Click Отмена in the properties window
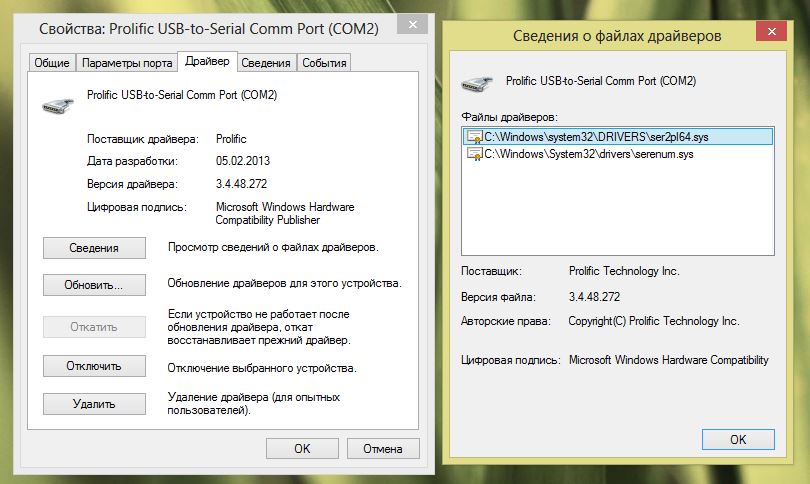Viewport: 810px width, 484px height. (x=383, y=448)
